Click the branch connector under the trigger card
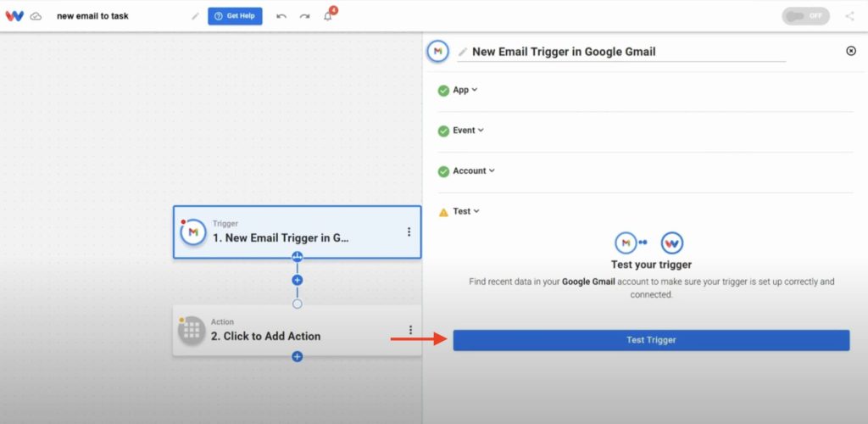 (298, 257)
